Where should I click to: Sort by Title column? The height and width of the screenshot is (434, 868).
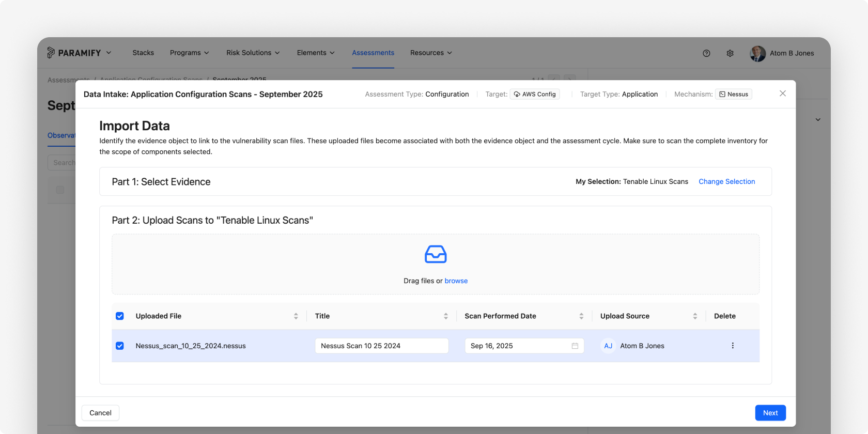tap(446, 316)
